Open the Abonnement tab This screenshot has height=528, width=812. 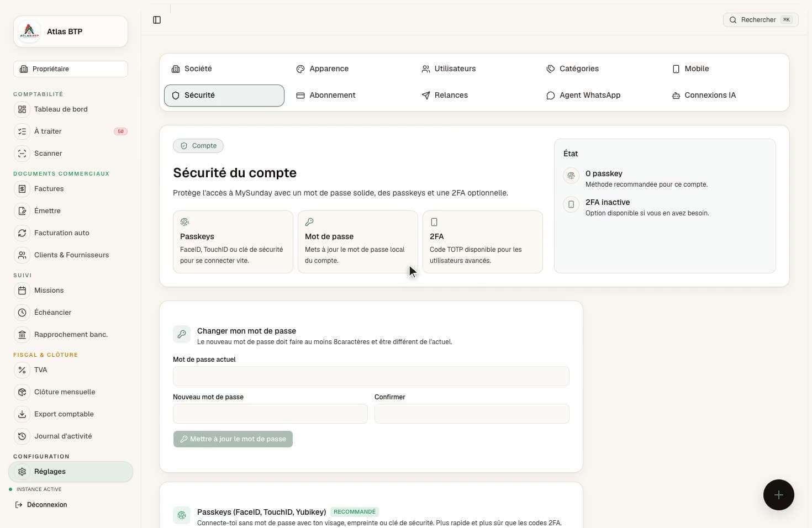(349, 96)
